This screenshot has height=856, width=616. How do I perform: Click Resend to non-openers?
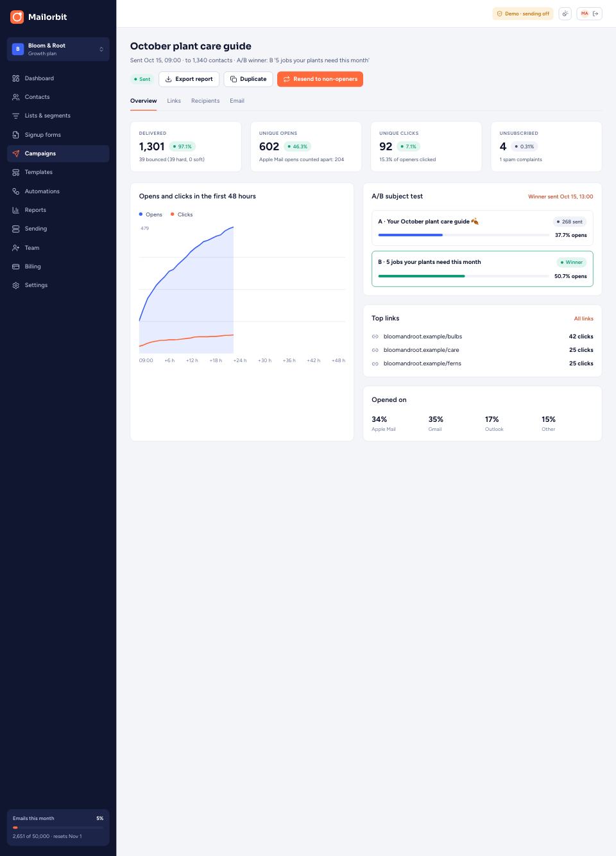click(x=320, y=79)
